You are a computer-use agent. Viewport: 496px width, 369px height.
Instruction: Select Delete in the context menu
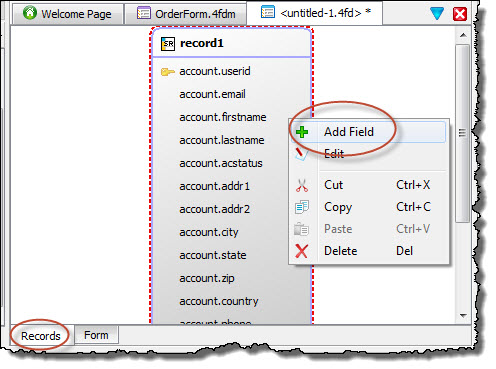[x=368, y=251]
